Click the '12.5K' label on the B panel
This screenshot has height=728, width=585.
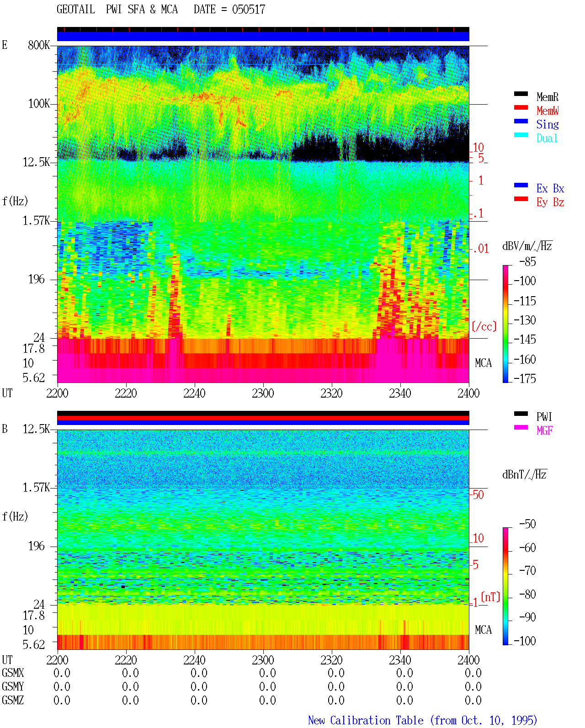(36, 429)
